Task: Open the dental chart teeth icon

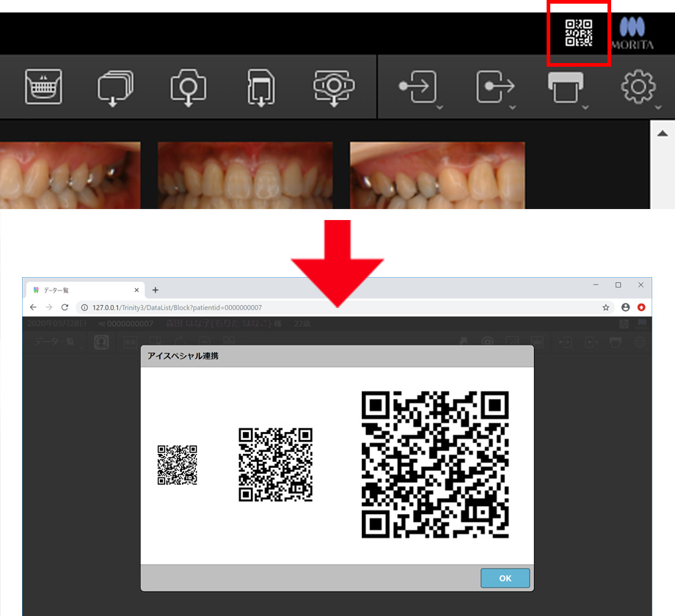Action: (43, 87)
